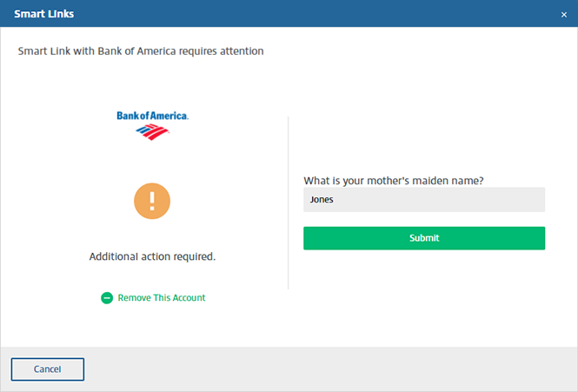This screenshot has width=578, height=392.
Task: Focus the mother's maiden name input field
Action: pos(424,200)
